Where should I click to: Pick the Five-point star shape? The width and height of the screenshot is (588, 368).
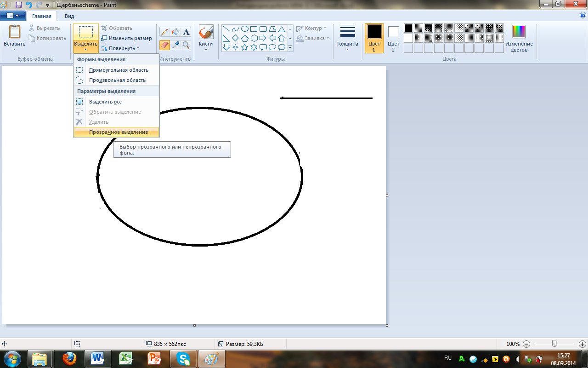coord(245,47)
